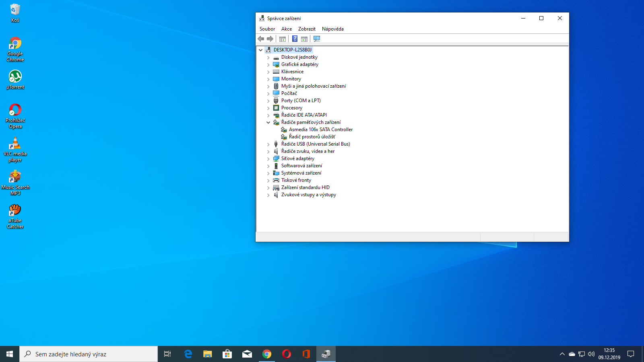Click the Windows search input box
Image resolution: width=644 pixels, height=362 pixels.
click(89, 354)
